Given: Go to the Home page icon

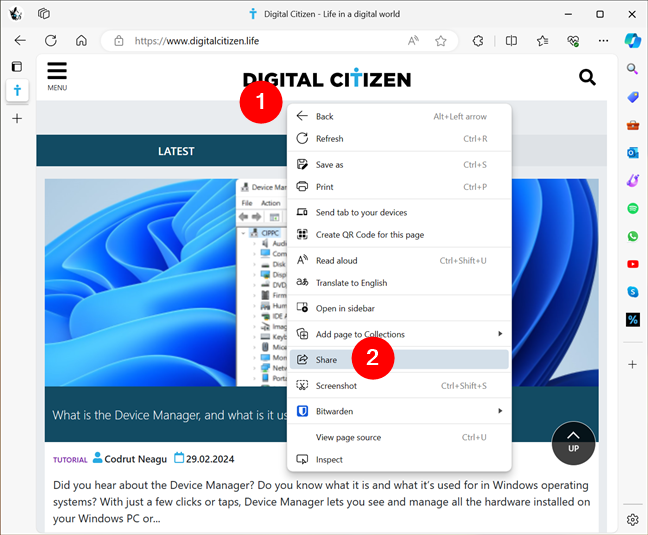Looking at the screenshot, I should (81, 40).
